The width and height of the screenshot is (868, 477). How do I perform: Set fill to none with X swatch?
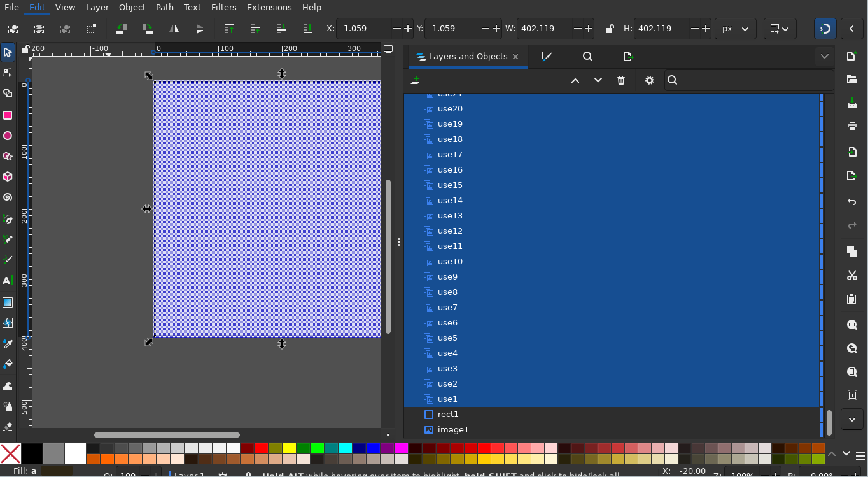tap(11, 454)
